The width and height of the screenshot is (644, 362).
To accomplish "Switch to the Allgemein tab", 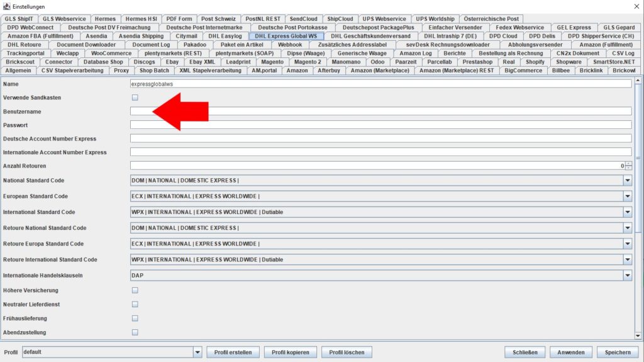I will (18, 71).
